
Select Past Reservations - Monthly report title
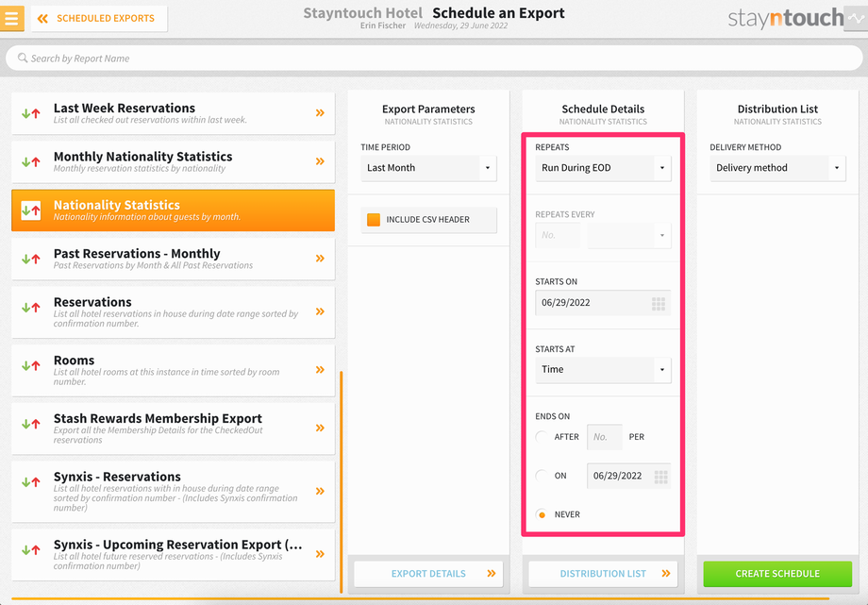click(137, 253)
